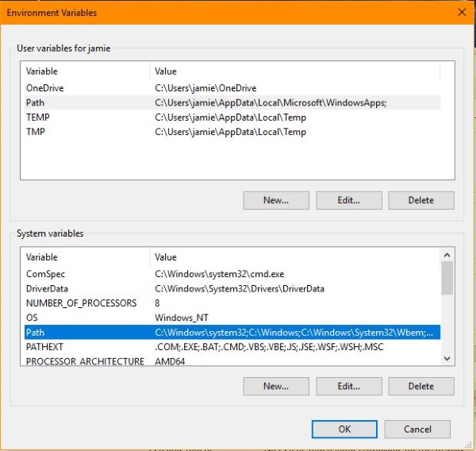Click Edit button under user variables
Screen dimensions: 476x451
pos(349,200)
